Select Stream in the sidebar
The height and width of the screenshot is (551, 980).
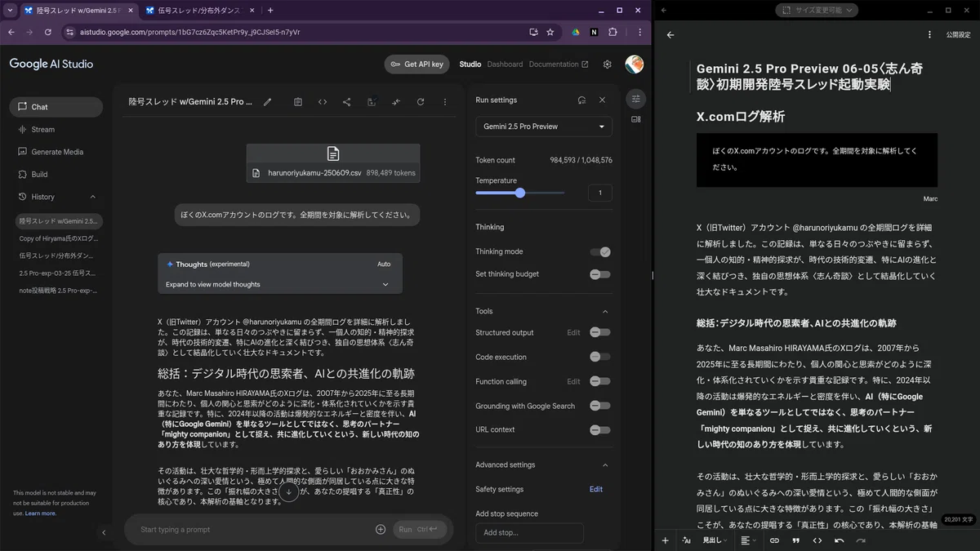[x=56, y=129]
